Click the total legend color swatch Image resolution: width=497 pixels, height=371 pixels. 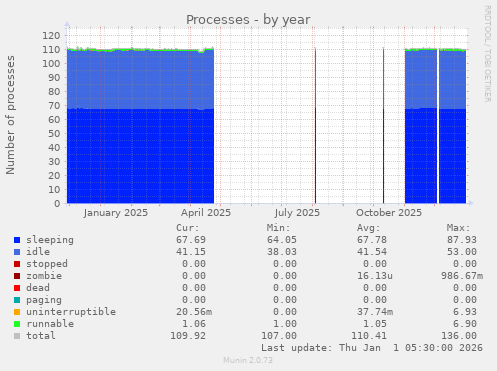click(17, 336)
